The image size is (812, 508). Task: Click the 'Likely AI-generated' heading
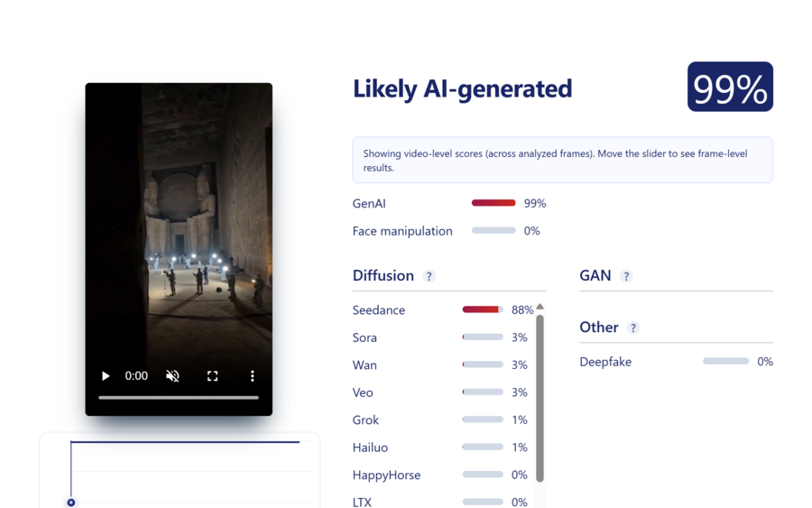coord(463,89)
